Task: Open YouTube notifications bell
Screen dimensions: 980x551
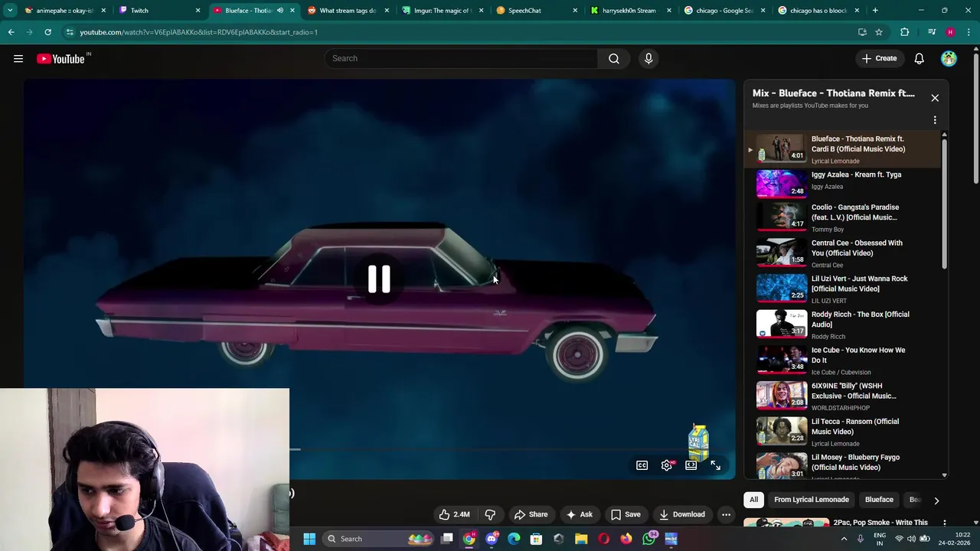Action: [919, 58]
